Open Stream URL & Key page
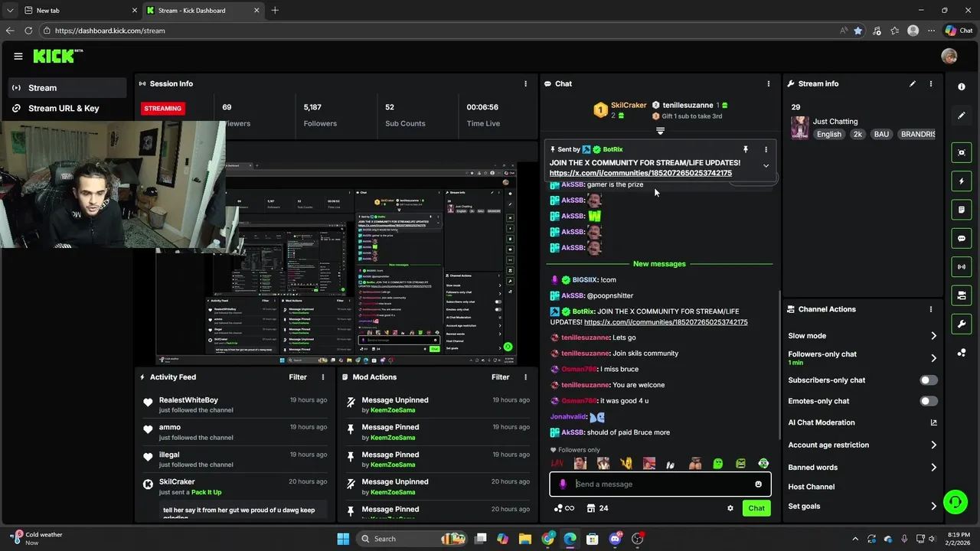 click(67, 109)
